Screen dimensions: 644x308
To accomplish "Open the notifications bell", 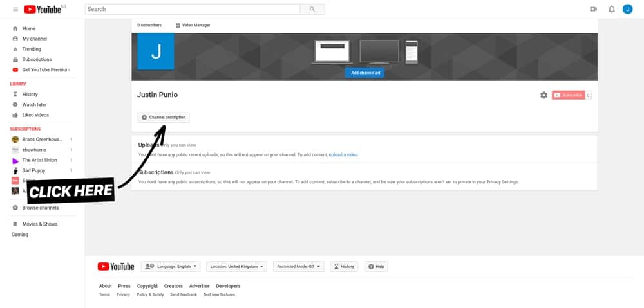I will 612,9.
